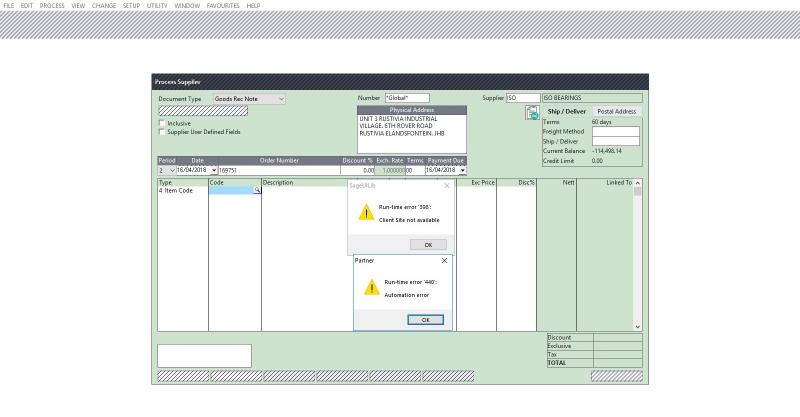Image resolution: width=800 pixels, height=417 pixels.
Task: Expand the Period dropdown
Action: (171, 170)
